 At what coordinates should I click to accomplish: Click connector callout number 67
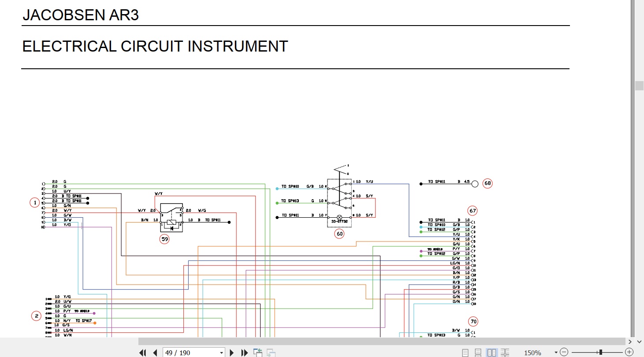click(473, 211)
